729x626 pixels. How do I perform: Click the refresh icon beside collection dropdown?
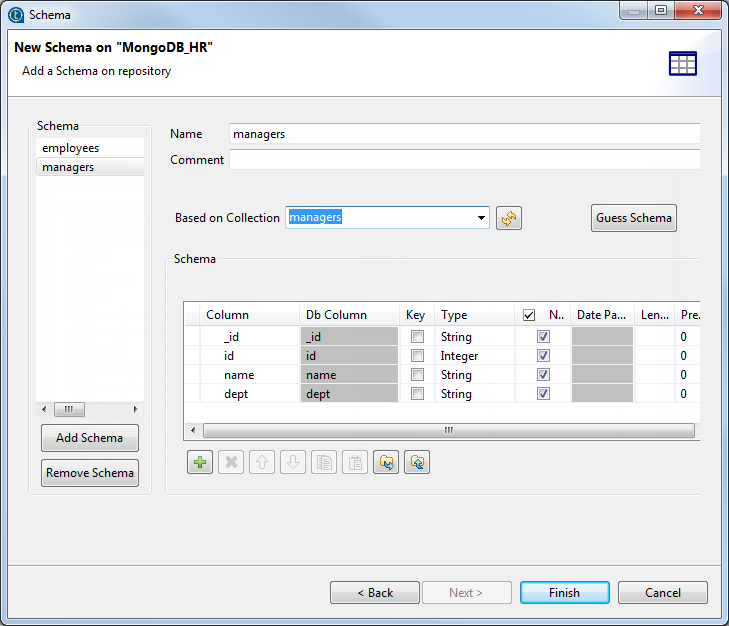[x=509, y=218]
